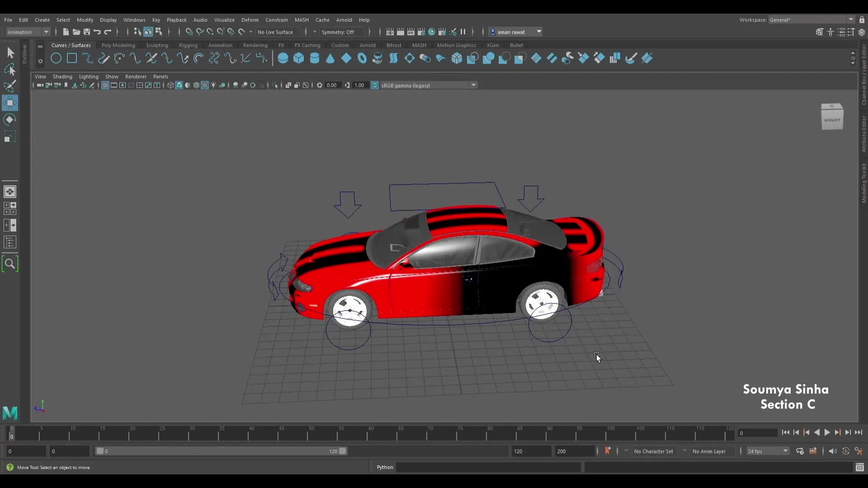The height and width of the screenshot is (488, 868).
Task: Toggle wireframe shading in the viewport panel toolbar
Action: click(170, 85)
